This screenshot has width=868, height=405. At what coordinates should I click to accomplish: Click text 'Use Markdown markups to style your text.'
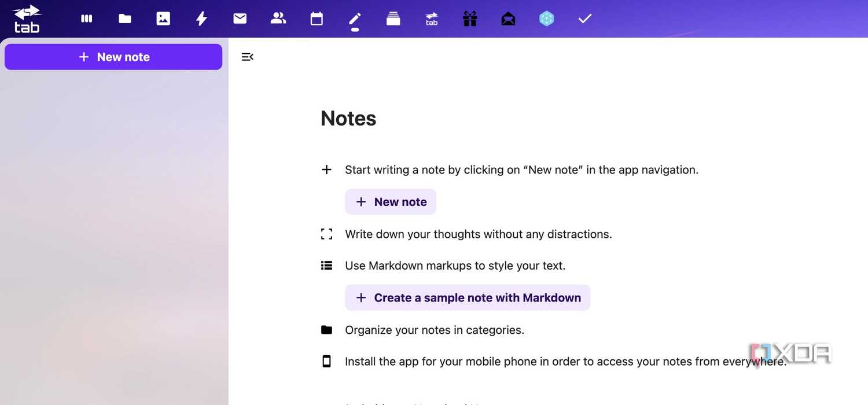[x=455, y=266]
